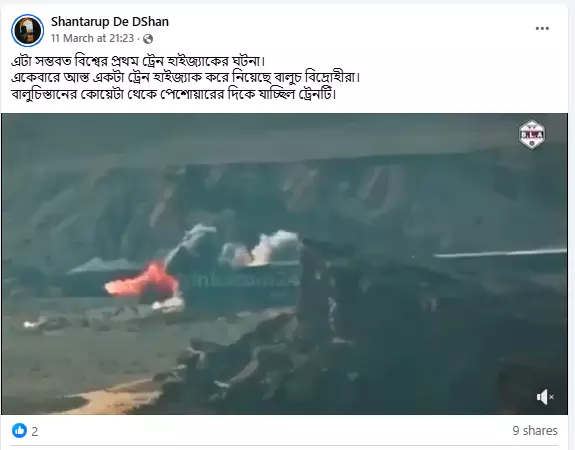This screenshot has width=575, height=450.
Task: Click the globe public-audience icon
Action: pos(148,39)
